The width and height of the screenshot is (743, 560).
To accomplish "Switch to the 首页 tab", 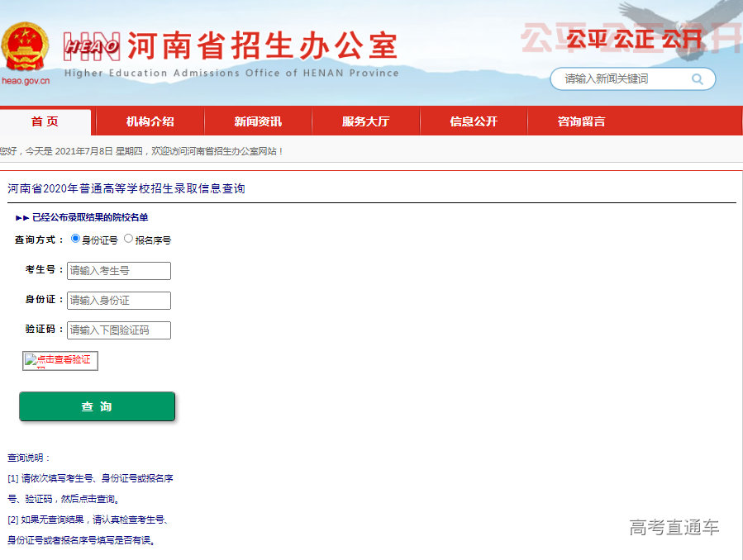I will click(45, 121).
